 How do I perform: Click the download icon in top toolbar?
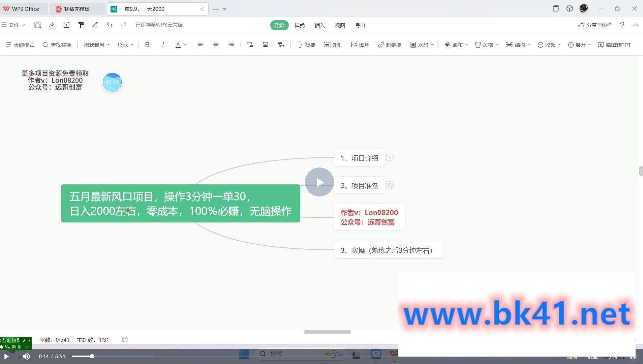coord(52,25)
